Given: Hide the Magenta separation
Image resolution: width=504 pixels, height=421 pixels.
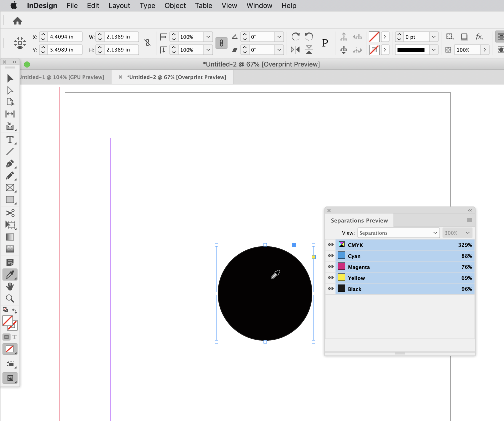Looking at the screenshot, I should 330,266.
